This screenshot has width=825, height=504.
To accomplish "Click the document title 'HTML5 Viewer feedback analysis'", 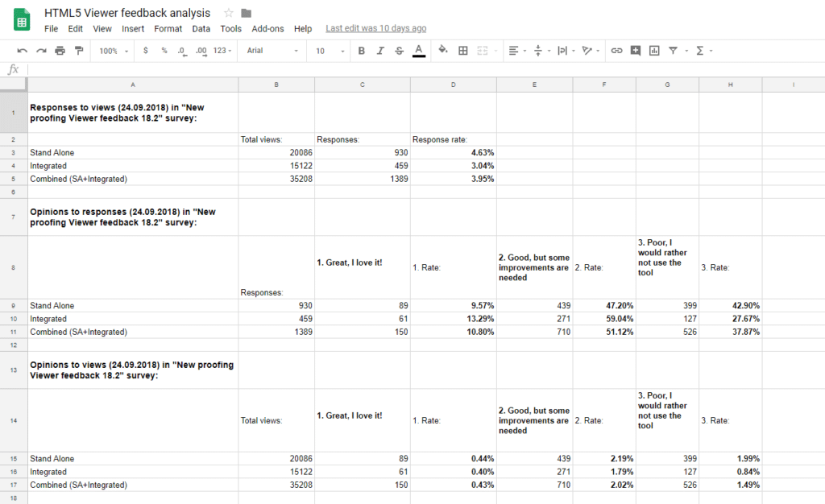I will 127,13.
